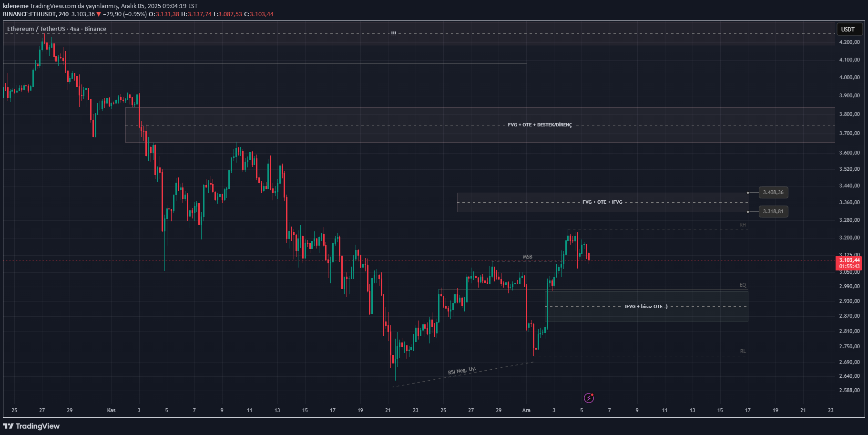868x435 pixels.
Task: Click the BINANCE:ETHUSDT symbol text
Action: click(30, 14)
